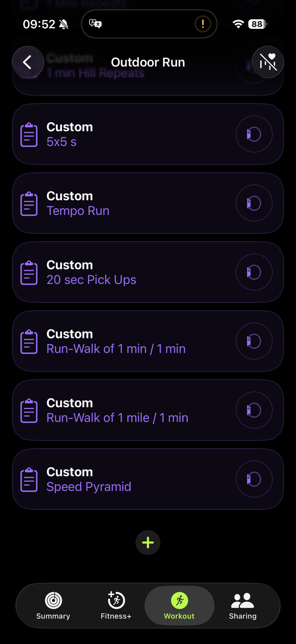Image resolution: width=296 pixels, height=644 pixels.
Task: Select the Workout tab
Action: (179, 606)
